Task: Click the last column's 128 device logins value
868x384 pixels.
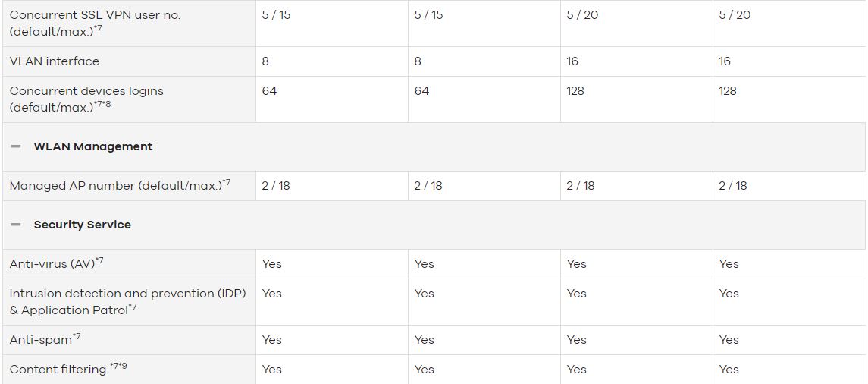Action: [728, 91]
